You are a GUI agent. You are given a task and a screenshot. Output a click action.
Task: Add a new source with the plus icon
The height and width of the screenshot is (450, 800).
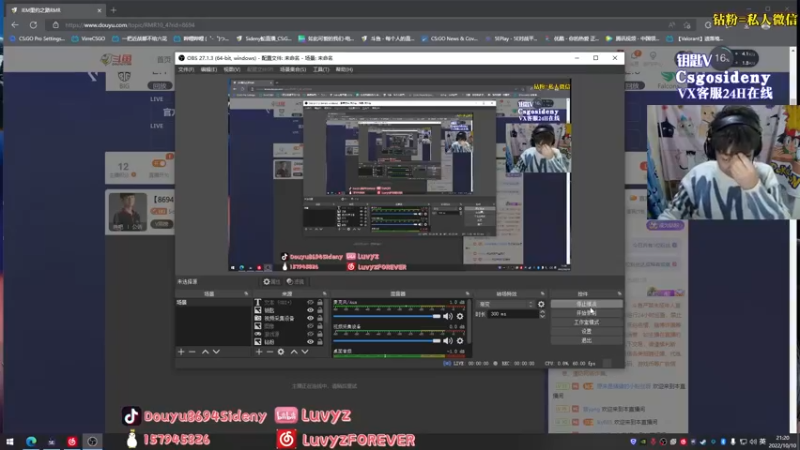coord(259,352)
